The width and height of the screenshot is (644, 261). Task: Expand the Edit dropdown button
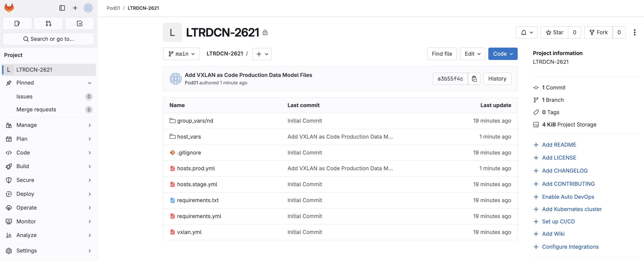[x=472, y=54]
